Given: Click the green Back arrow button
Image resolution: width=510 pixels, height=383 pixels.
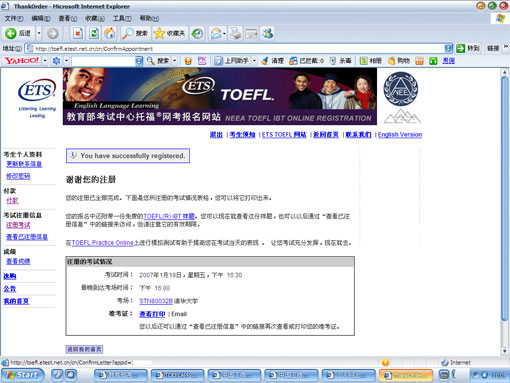Looking at the screenshot, I should point(11,33).
